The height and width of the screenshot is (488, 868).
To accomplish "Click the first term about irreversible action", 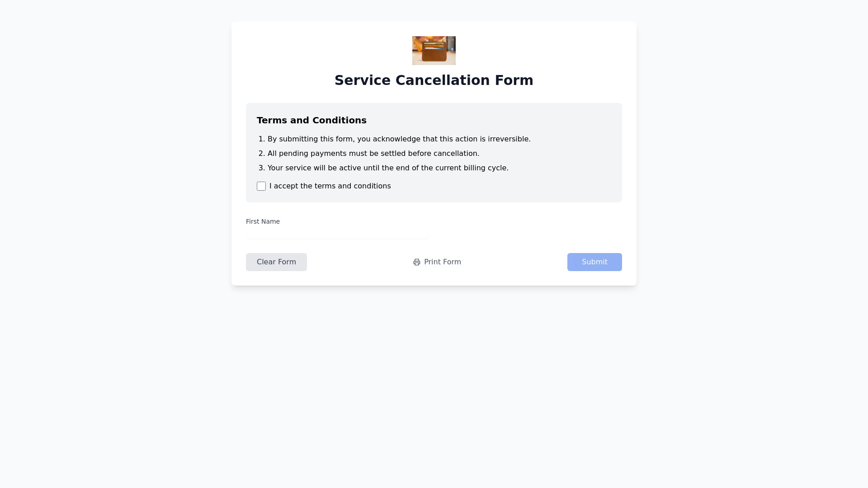I will coord(399,139).
